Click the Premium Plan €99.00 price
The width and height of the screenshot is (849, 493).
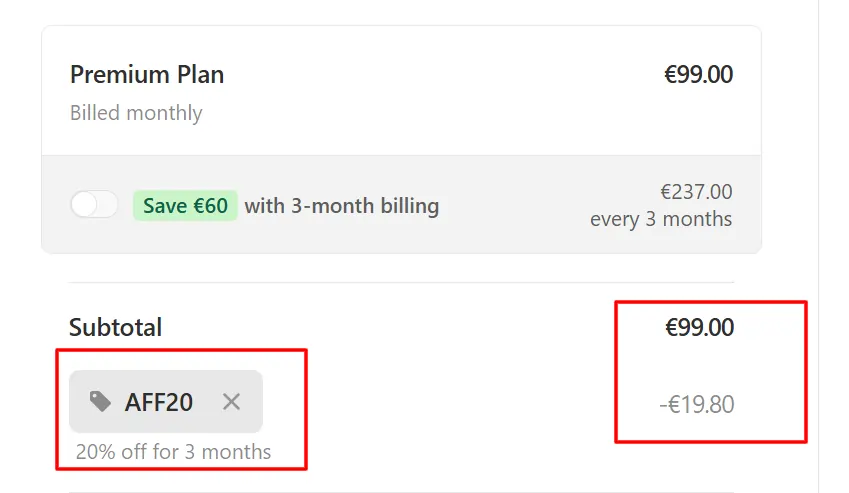click(x=698, y=74)
